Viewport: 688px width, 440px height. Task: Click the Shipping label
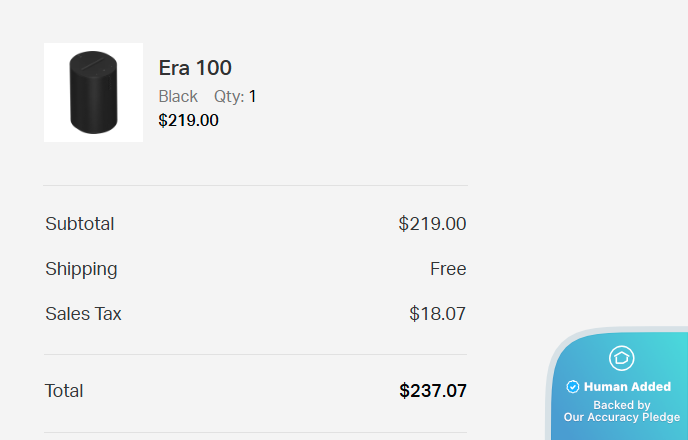click(81, 269)
